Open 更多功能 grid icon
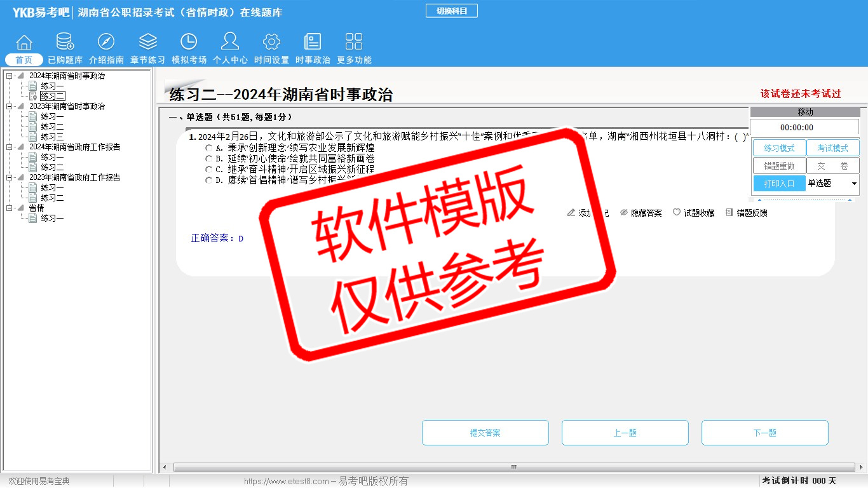Image resolution: width=868 pixels, height=488 pixels. (354, 43)
